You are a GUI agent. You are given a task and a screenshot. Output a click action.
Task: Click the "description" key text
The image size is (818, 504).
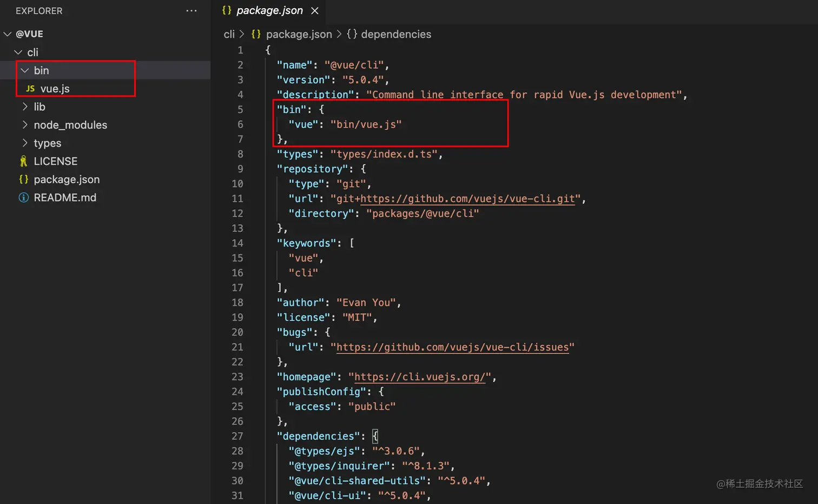[315, 95]
